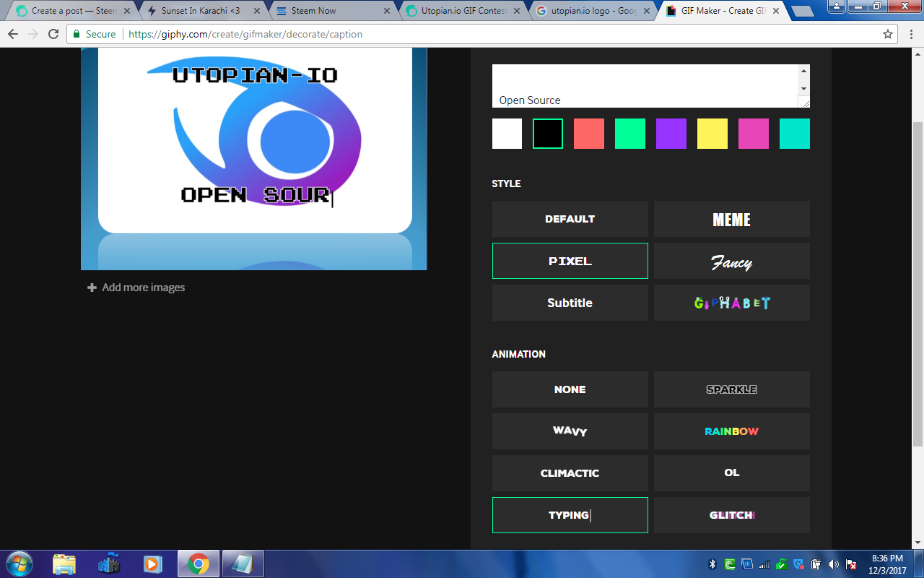Reload the current page
This screenshot has width=924, height=578.
click(53, 34)
